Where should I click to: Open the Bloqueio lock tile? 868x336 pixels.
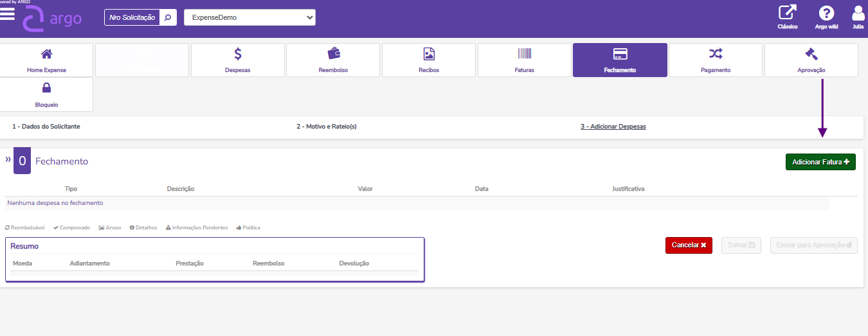(x=46, y=94)
